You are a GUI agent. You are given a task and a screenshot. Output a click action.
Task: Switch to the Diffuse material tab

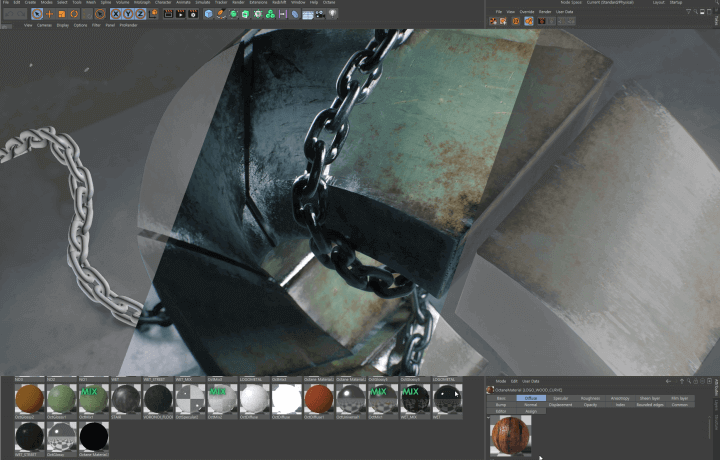(x=530, y=398)
